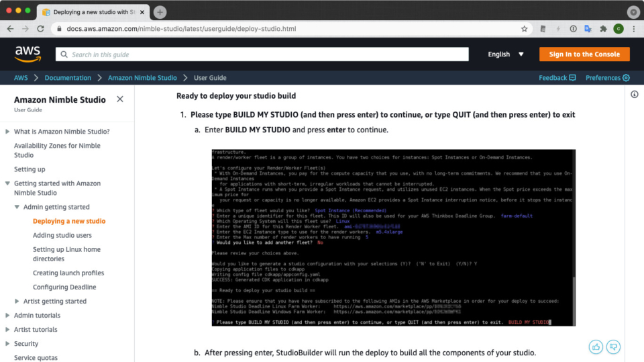Go forward in browser history
The width and height of the screenshot is (644, 362).
(x=25, y=29)
